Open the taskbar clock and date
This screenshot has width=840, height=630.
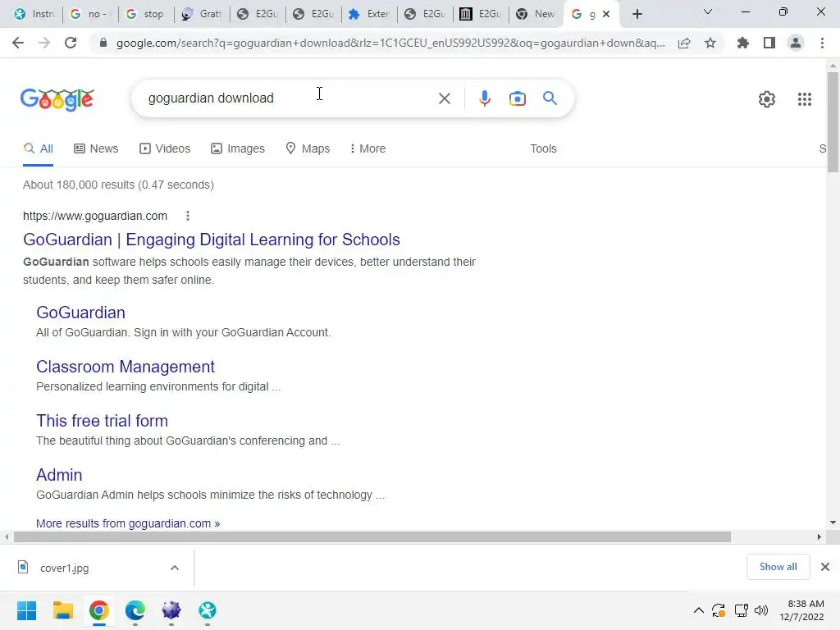801,610
